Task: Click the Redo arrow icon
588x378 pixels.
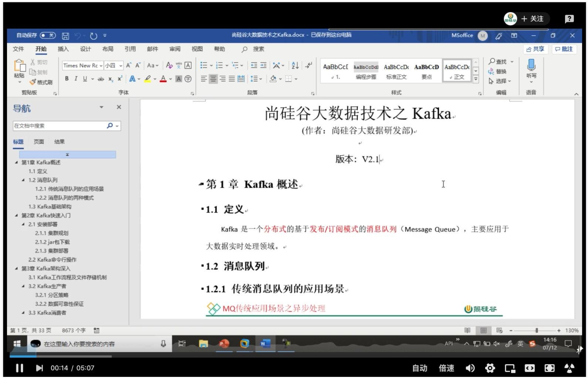Action: (94, 36)
